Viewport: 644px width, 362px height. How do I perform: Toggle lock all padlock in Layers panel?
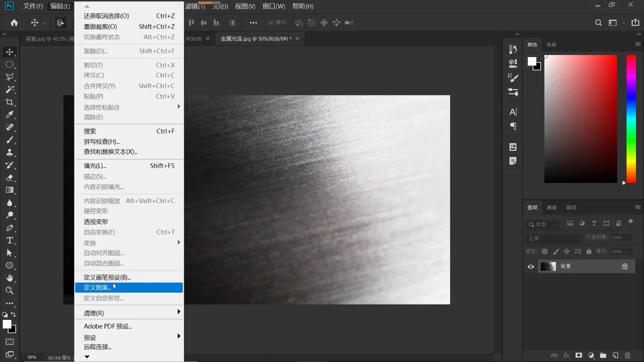[589, 251]
